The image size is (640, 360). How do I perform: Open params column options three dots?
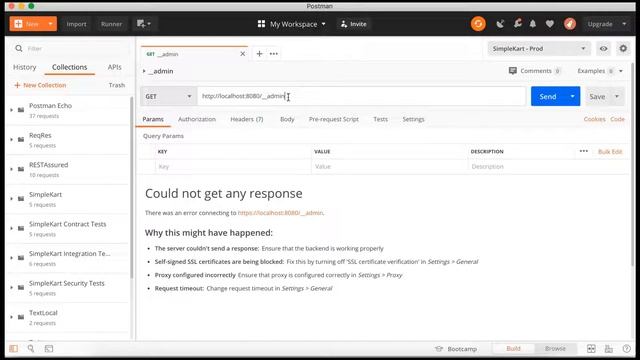pyautogui.click(x=584, y=151)
